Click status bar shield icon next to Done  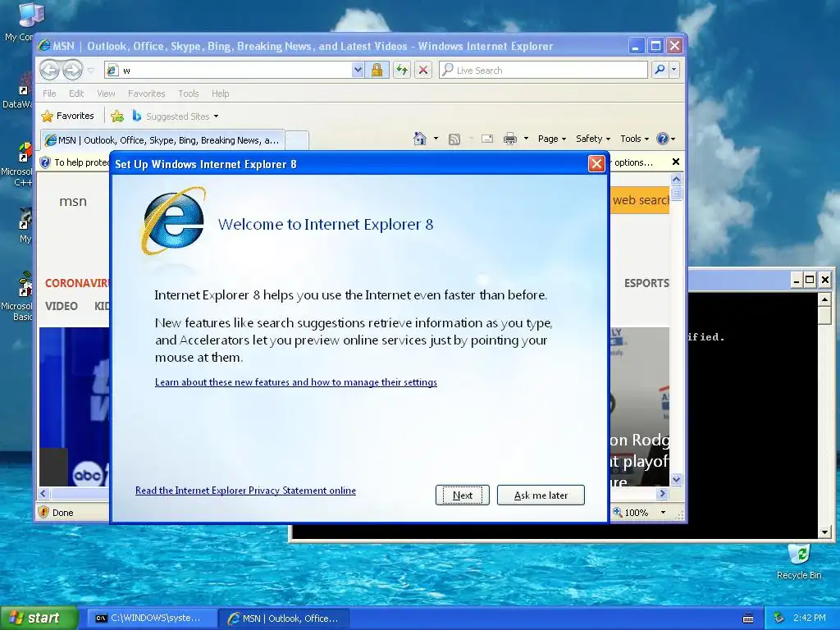click(44, 512)
